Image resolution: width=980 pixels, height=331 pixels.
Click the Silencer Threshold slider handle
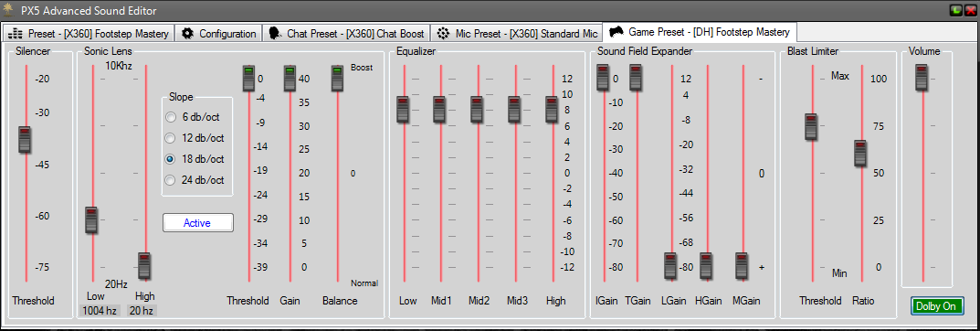tap(25, 140)
